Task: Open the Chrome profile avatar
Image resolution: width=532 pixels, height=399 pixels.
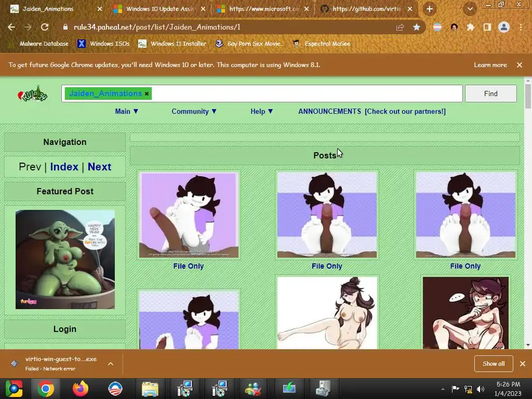Action: [504, 27]
